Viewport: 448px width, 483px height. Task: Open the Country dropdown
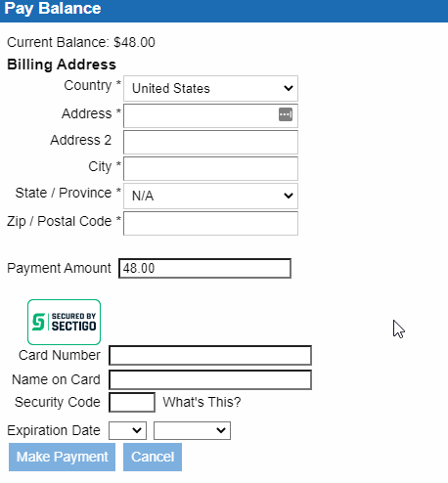pos(210,88)
